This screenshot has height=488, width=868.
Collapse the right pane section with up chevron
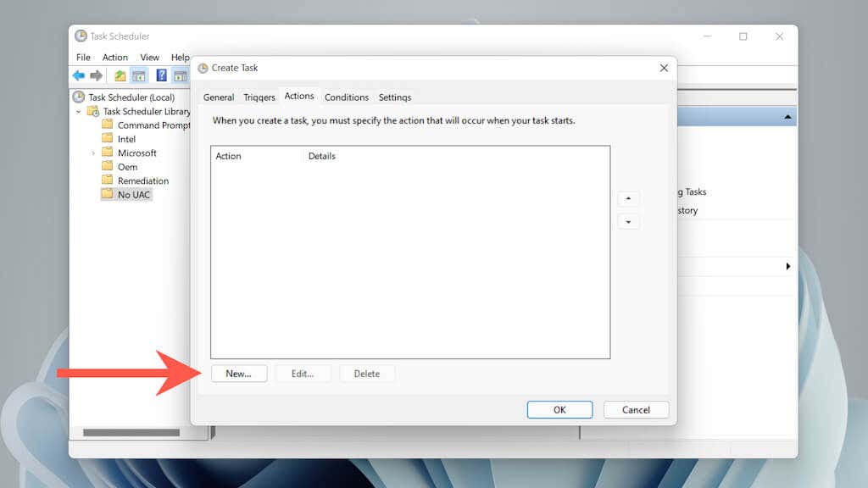click(x=787, y=115)
